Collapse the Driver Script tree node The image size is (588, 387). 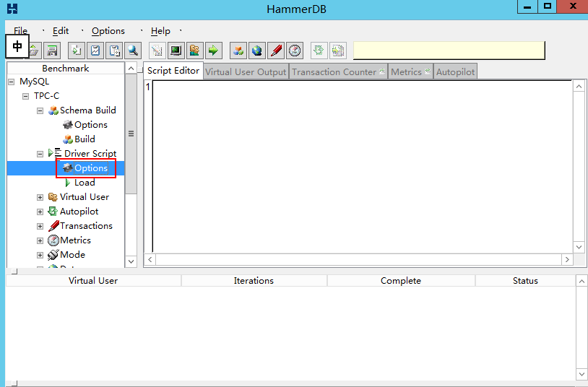coord(40,154)
